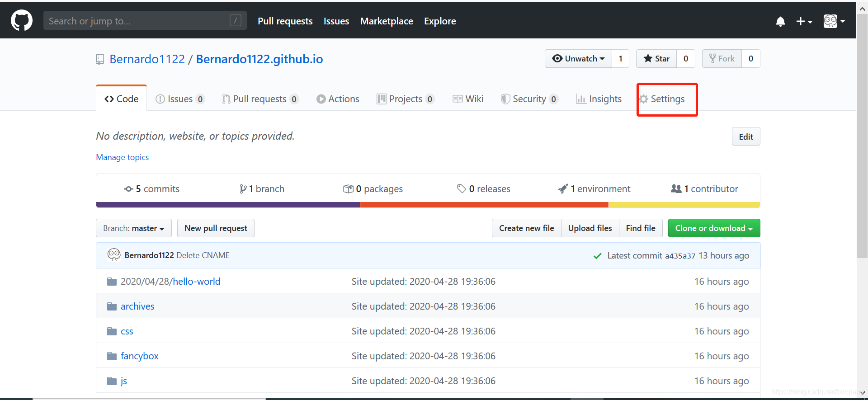Click the yellow language bar segment
This screenshot has width=868, height=400.
tap(684, 205)
